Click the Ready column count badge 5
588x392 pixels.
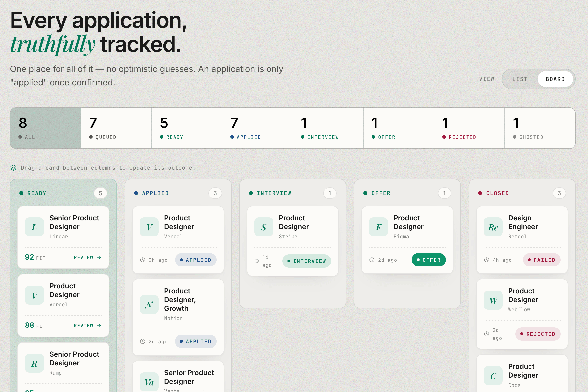[101, 193]
